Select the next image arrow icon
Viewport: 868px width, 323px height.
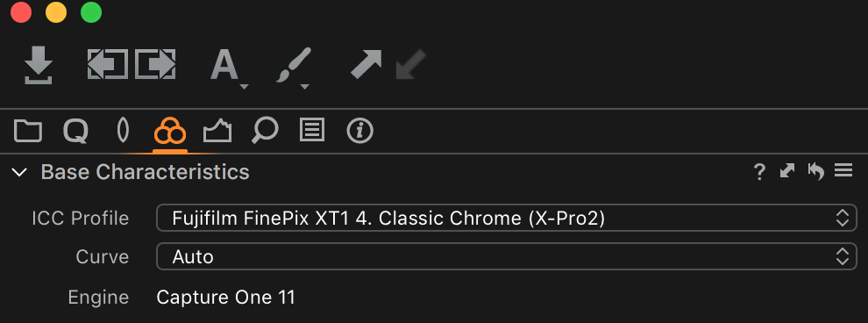point(155,64)
